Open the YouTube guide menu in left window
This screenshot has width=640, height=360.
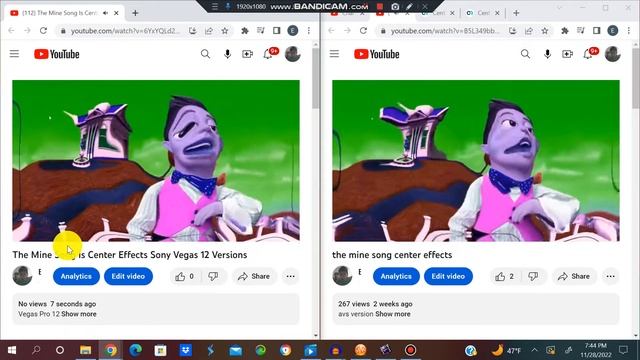14,54
